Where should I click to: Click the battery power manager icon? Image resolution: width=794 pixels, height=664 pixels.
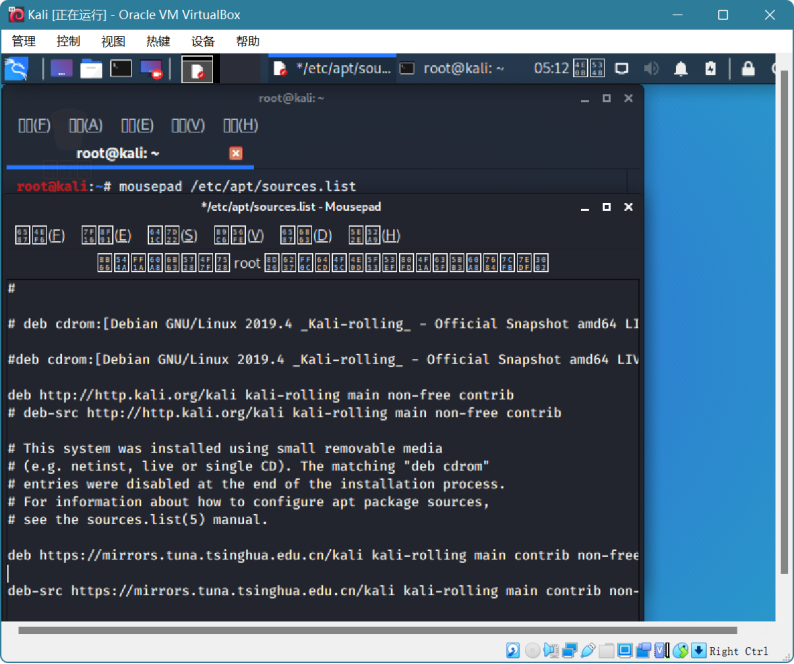(710, 68)
